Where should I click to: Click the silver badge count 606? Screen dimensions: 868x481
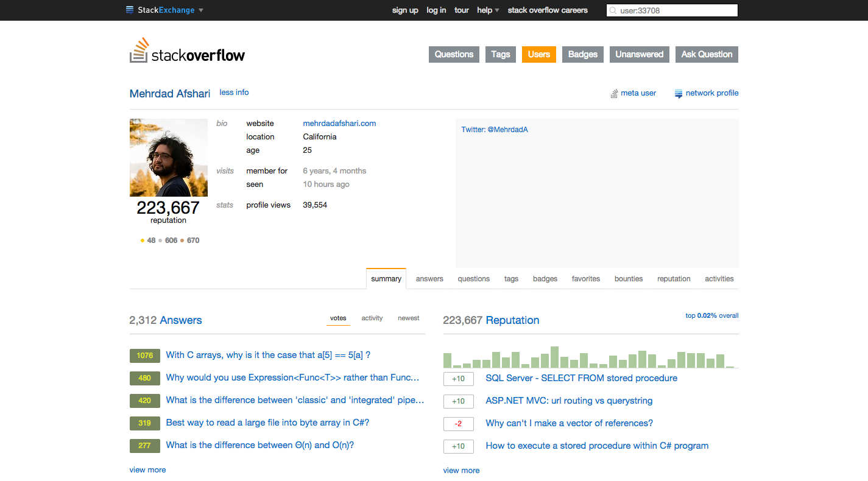171,240
